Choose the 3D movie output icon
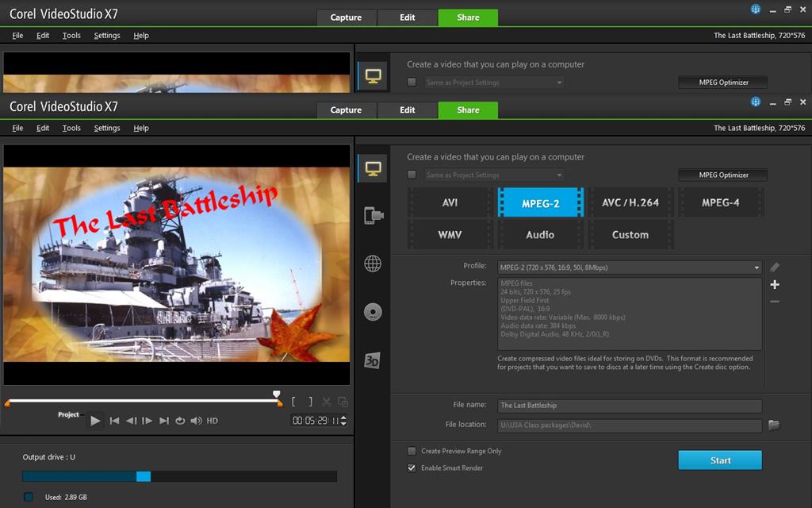The image size is (812, 508). (x=373, y=360)
